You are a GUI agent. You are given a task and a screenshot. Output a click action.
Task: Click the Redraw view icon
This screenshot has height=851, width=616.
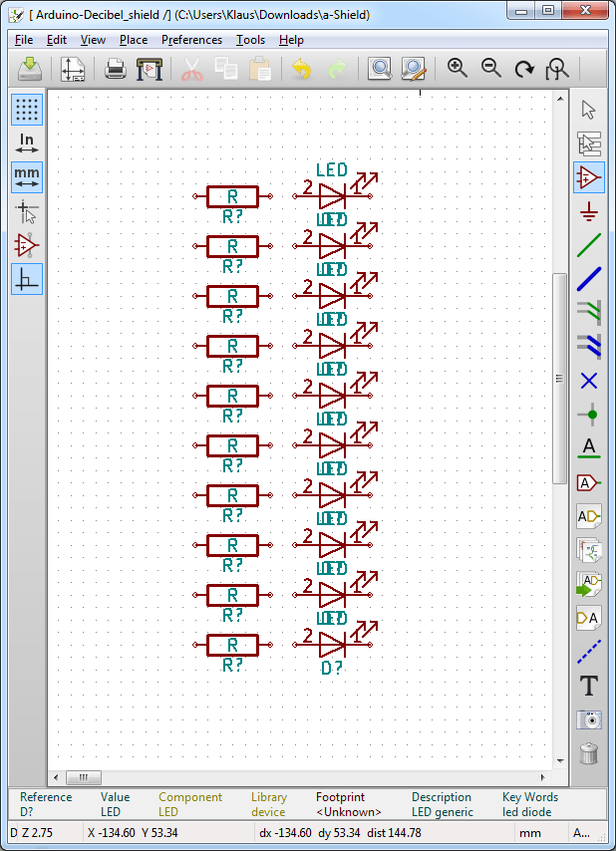[524, 69]
